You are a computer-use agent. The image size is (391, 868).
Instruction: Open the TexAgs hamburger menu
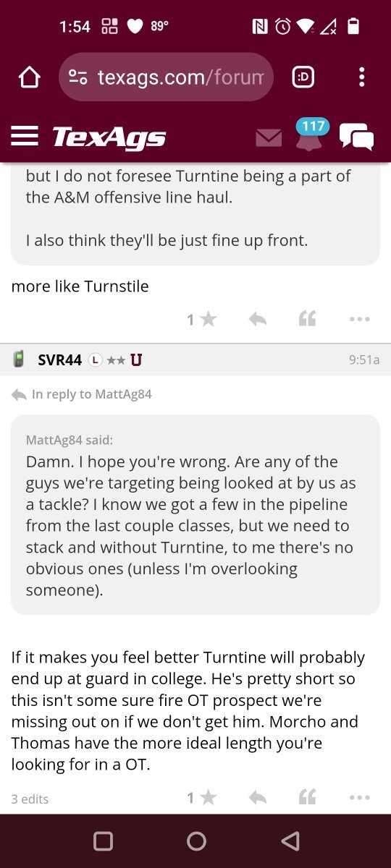click(25, 136)
